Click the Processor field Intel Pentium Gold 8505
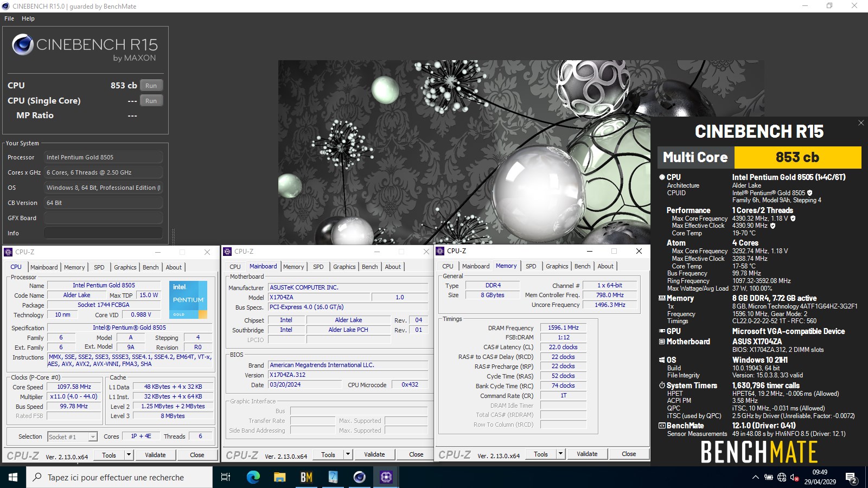The height and width of the screenshot is (488, 868). pos(103,157)
